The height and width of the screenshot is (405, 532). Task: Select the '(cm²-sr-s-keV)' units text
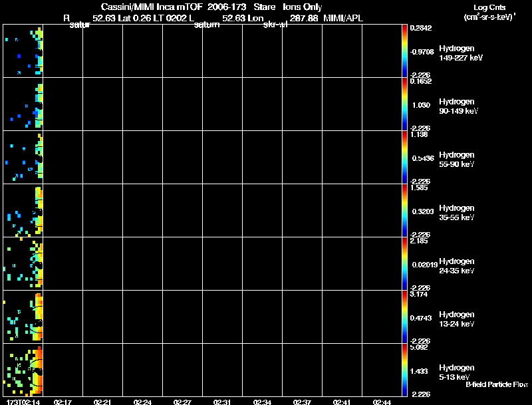489,17
